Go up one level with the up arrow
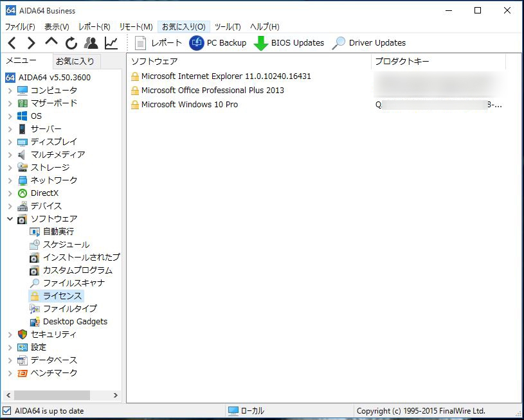Screen dimensions: 524x420 (x=51, y=42)
